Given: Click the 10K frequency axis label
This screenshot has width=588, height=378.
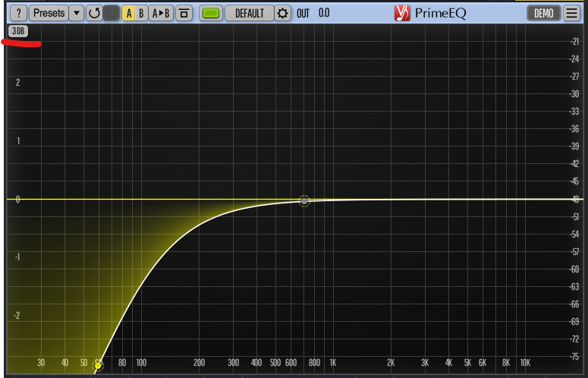Looking at the screenshot, I should click(525, 363).
